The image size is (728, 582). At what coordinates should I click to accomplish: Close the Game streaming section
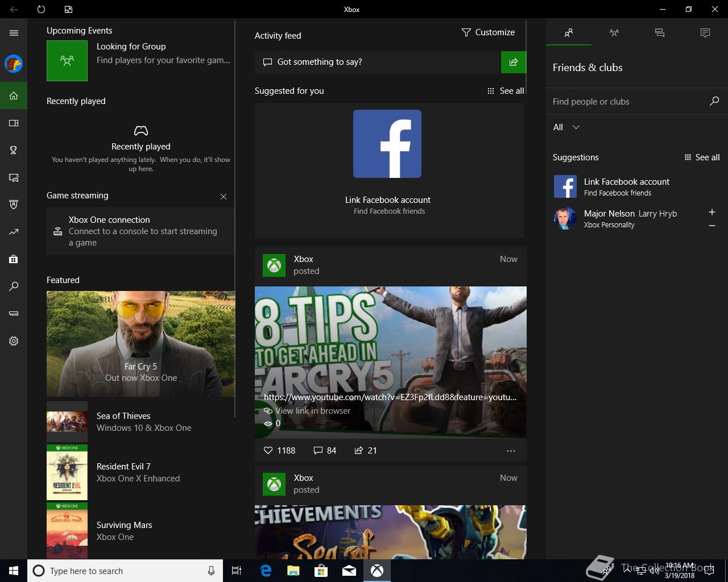pos(224,197)
